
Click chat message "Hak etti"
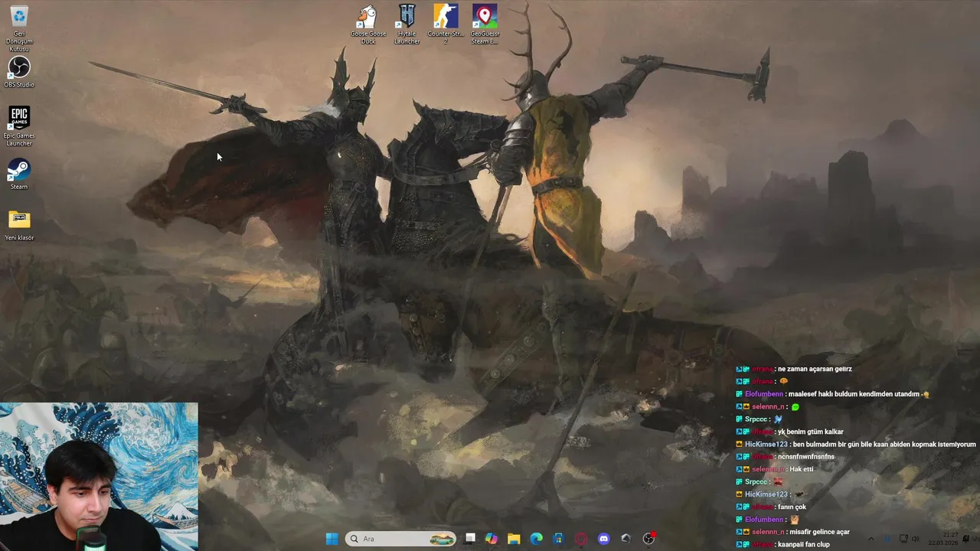click(801, 469)
